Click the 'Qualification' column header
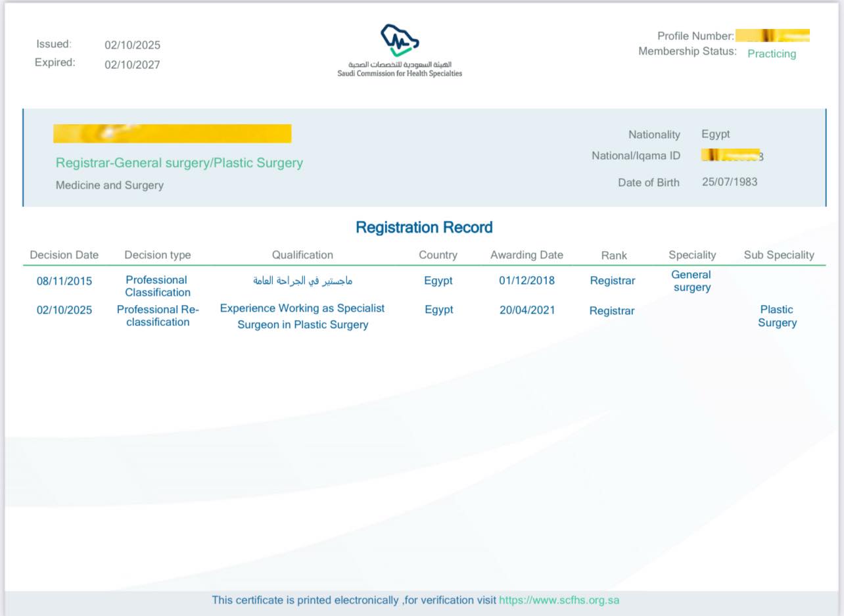844x616 pixels. coord(302,255)
